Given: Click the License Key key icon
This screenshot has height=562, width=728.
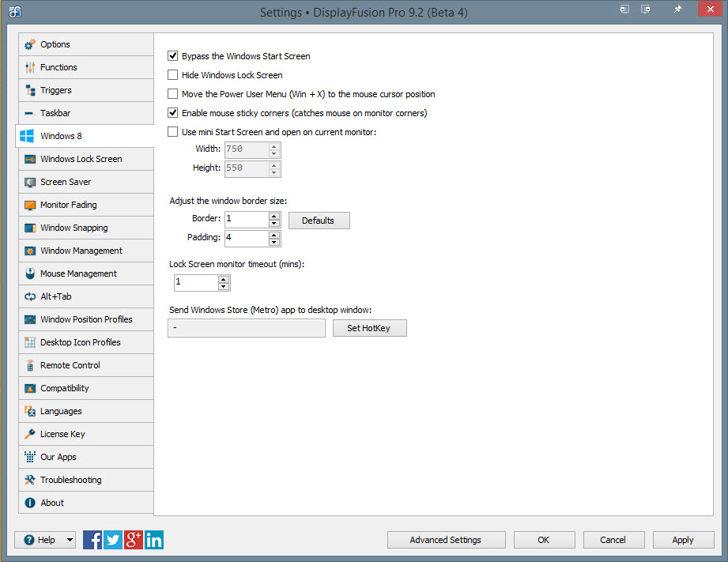Looking at the screenshot, I should [30, 434].
